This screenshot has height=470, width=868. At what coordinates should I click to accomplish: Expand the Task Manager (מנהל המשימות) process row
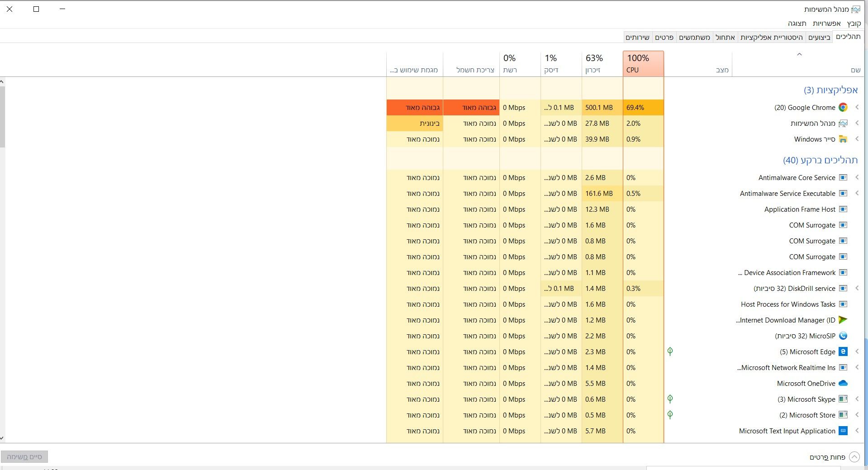857,123
